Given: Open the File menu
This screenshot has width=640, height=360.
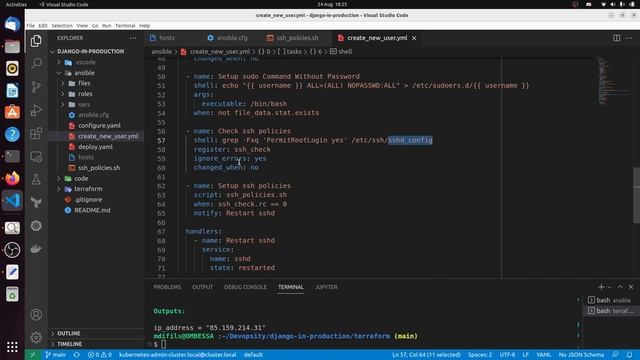Looking at the screenshot, I should (x=31, y=25).
